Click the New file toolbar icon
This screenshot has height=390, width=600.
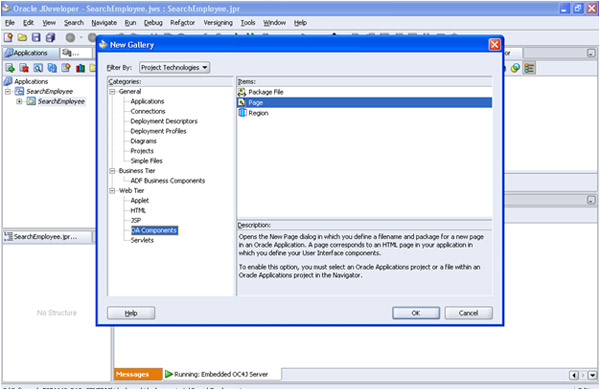[8, 37]
